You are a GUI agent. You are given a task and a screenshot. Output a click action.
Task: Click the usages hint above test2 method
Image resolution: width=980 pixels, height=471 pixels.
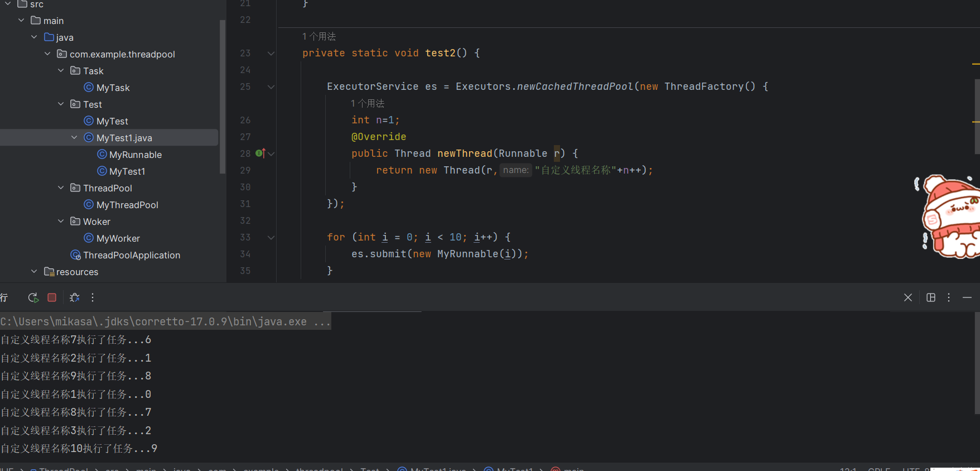(x=319, y=37)
